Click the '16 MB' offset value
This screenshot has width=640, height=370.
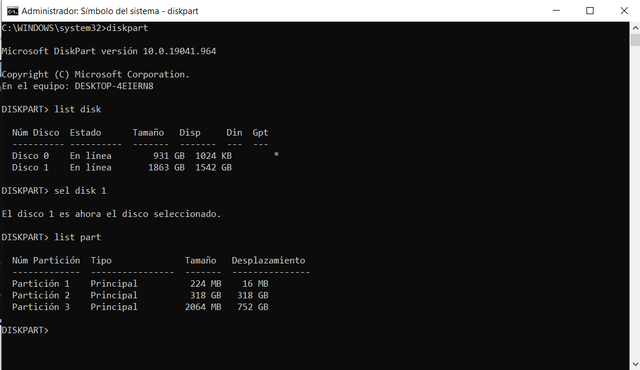(x=256, y=284)
